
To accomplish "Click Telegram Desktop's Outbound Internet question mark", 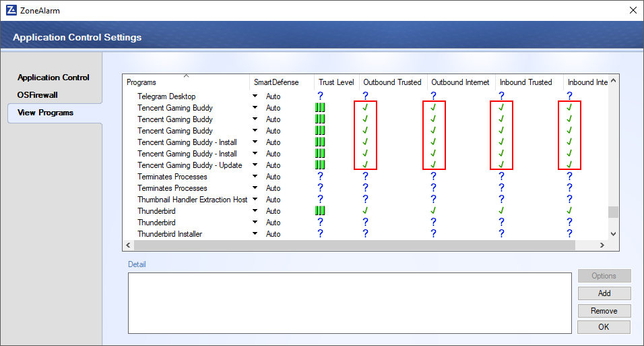I will 433,96.
